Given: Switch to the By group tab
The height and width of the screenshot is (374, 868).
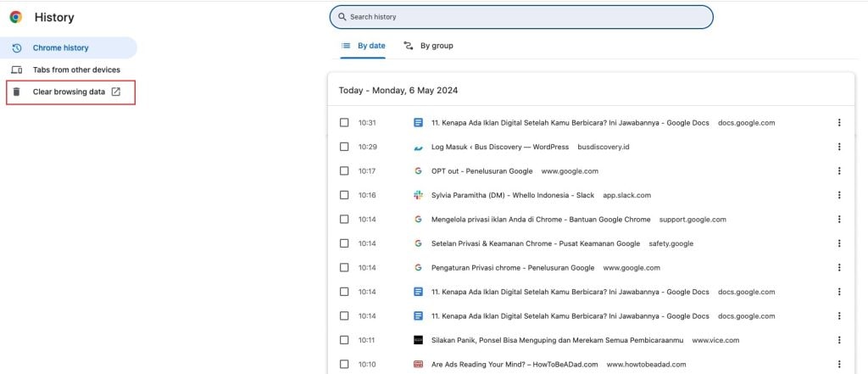Looking at the screenshot, I should (428, 46).
